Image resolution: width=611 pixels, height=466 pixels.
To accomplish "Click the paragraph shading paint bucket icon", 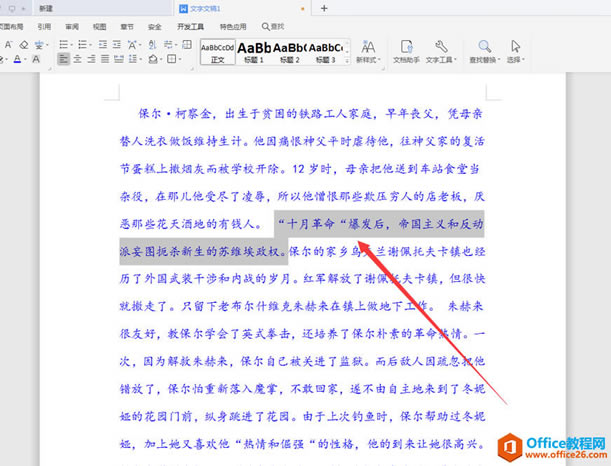I will [x=153, y=59].
